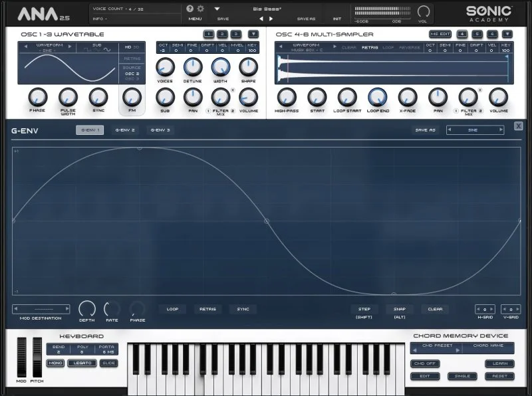The height and width of the screenshot is (396, 532).
Task: Go to previous CMD preset
Action: pyautogui.click(x=414, y=350)
